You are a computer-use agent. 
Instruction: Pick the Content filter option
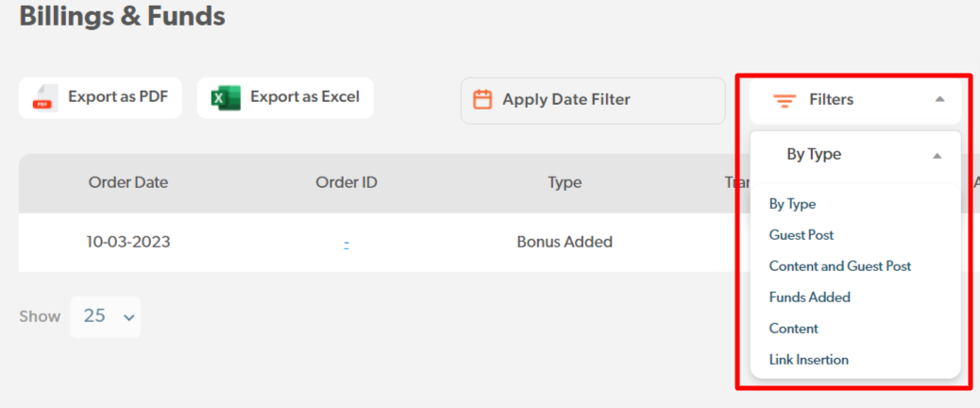(x=794, y=329)
